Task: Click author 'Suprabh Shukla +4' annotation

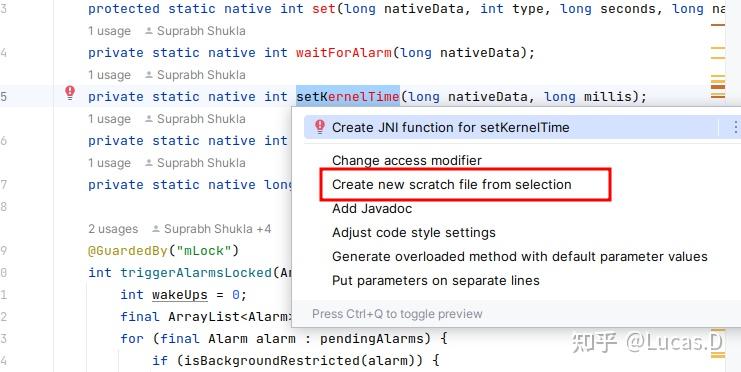Action: (x=212, y=229)
